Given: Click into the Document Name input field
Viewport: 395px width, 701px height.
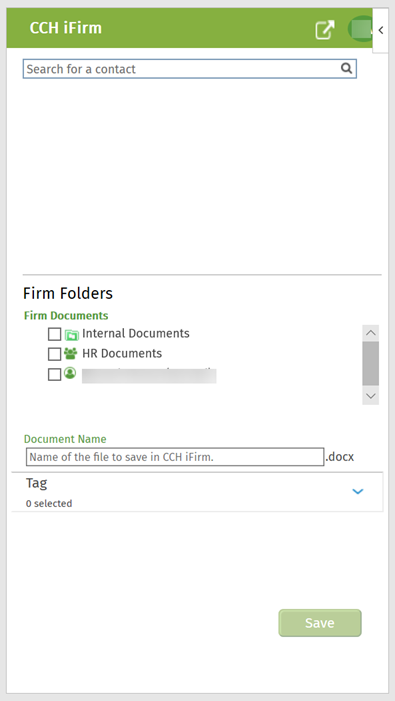Looking at the screenshot, I should [x=175, y=457].
